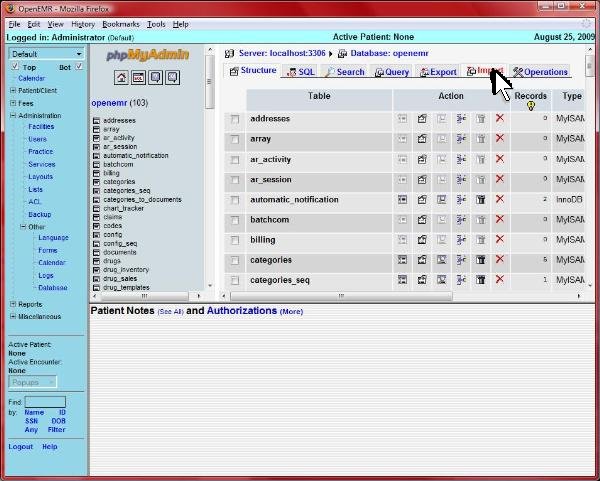Viewport: 600px width, 481px height.
Task: Check the batchcom table checkbox
Action: click(x=235, y=220)
